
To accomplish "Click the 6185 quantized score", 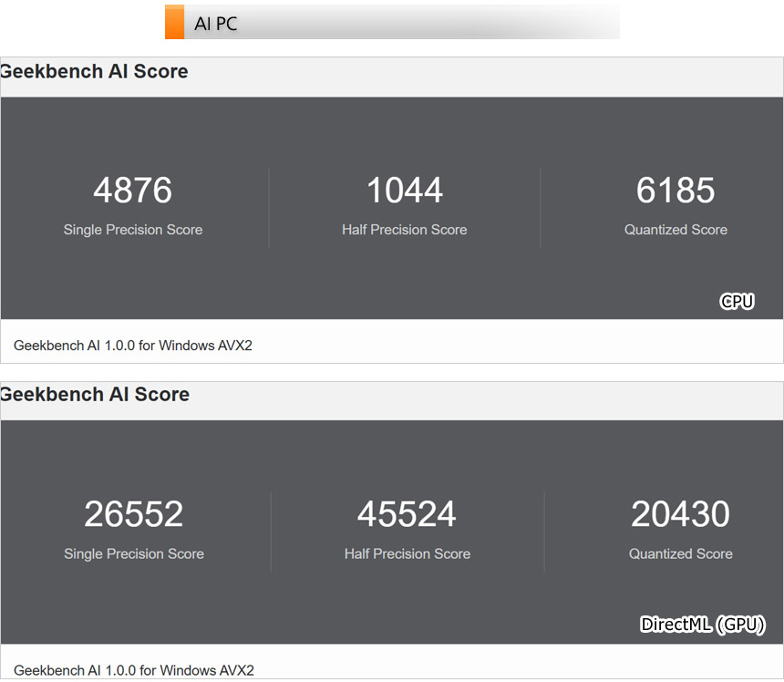I will [676, 191].
